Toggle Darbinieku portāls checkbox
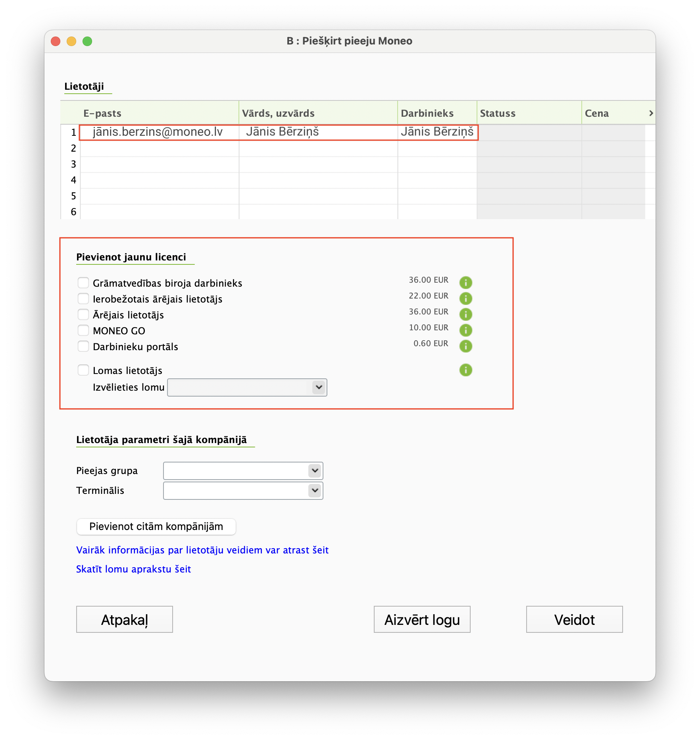Viewport: 700px width, 740px height. point(83,346)
